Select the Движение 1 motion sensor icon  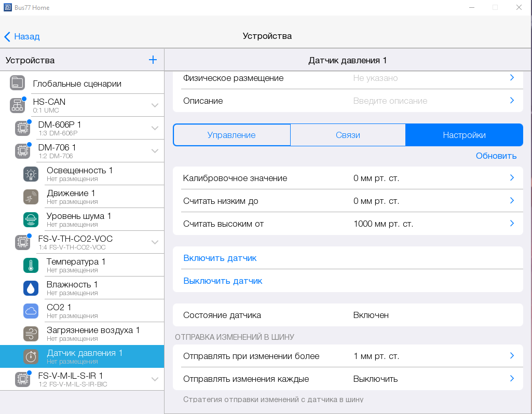coord(31,197)
